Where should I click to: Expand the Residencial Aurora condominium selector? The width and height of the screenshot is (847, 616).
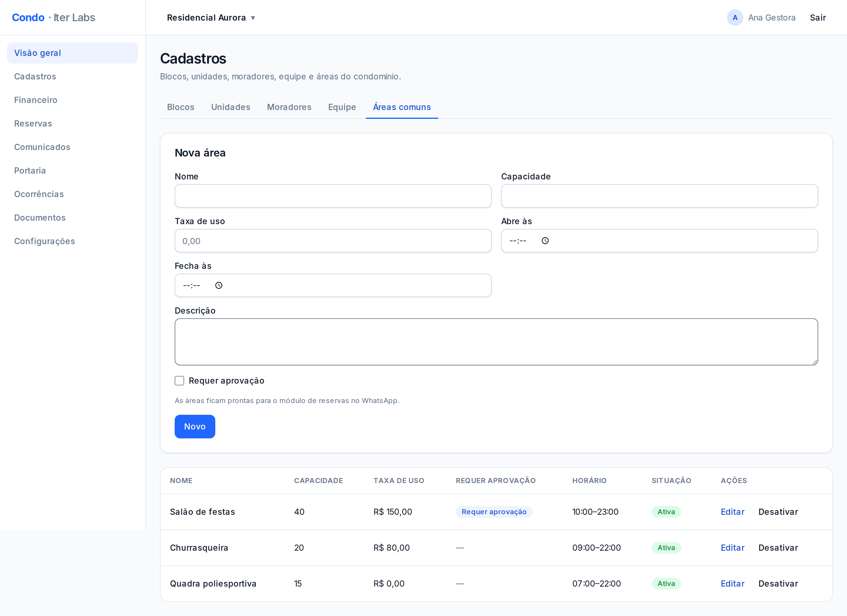pyautogui.click(x=211, y=18)
